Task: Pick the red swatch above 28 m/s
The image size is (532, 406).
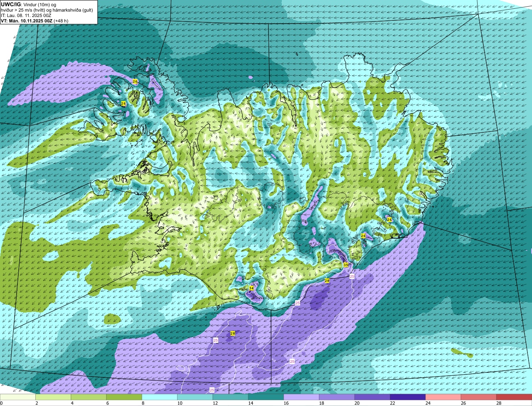Action: (514, 397)
